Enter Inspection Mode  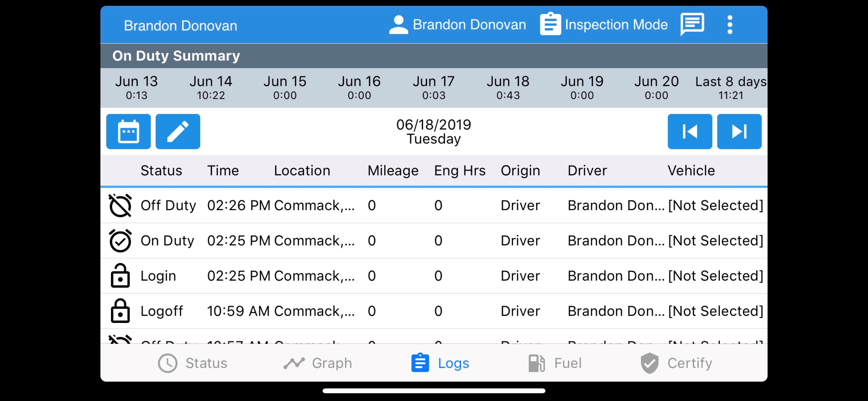(604, 24)
